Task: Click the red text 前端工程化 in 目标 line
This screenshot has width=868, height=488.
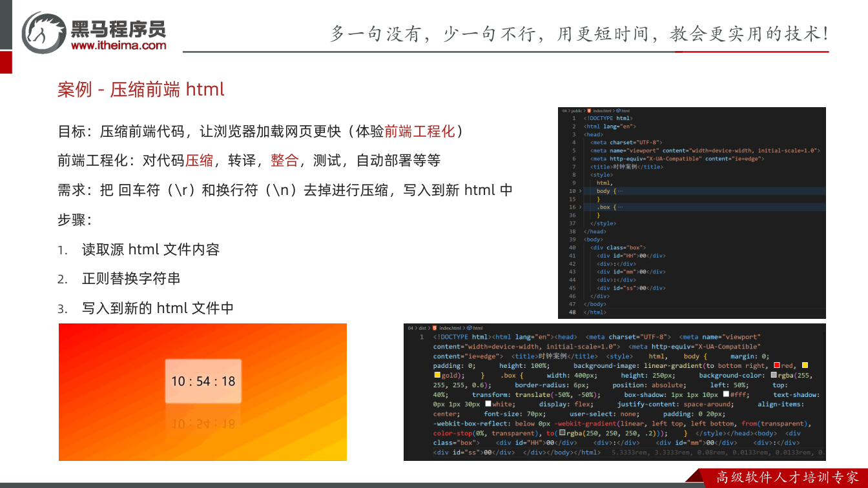Action: tap(420, 131)
